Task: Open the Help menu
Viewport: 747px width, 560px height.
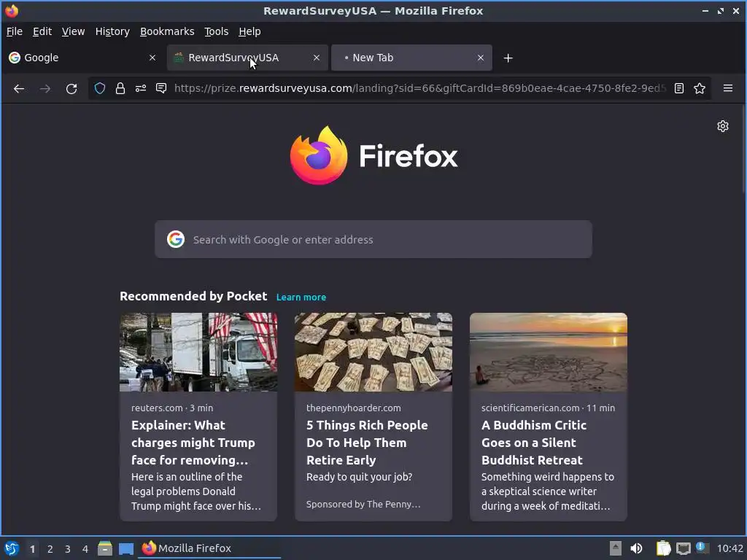Action: [249, 31]
